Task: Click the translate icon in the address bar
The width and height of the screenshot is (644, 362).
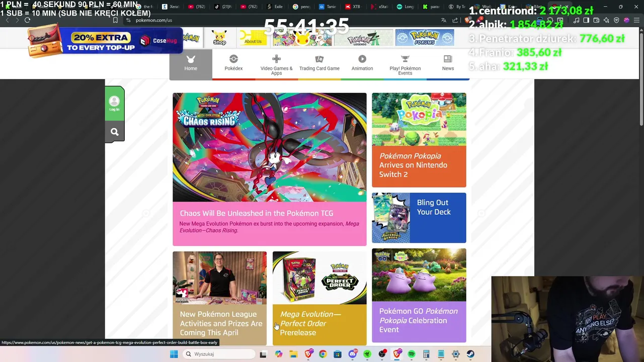Action: coord(443,20)
